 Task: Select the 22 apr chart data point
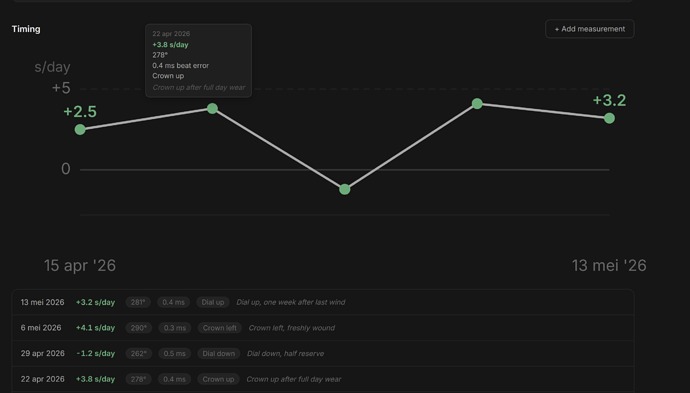point(213,108)
